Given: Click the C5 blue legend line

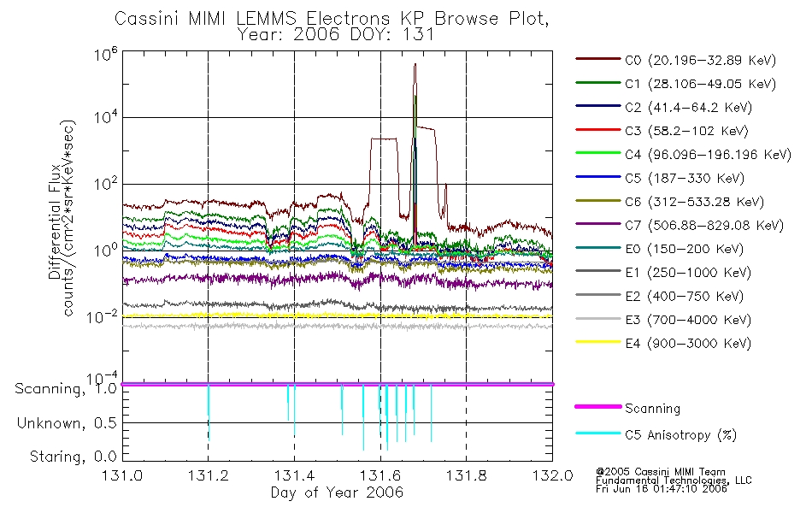Looking at the screenshot, I should pyautogui.click(x=598, y=177).
